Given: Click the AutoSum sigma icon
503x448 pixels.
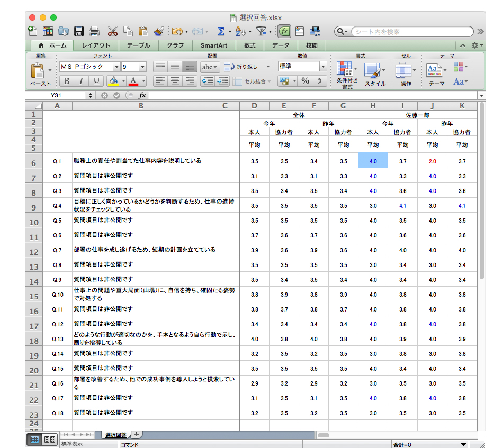Looking at the screenshot, I should [221, 31].
